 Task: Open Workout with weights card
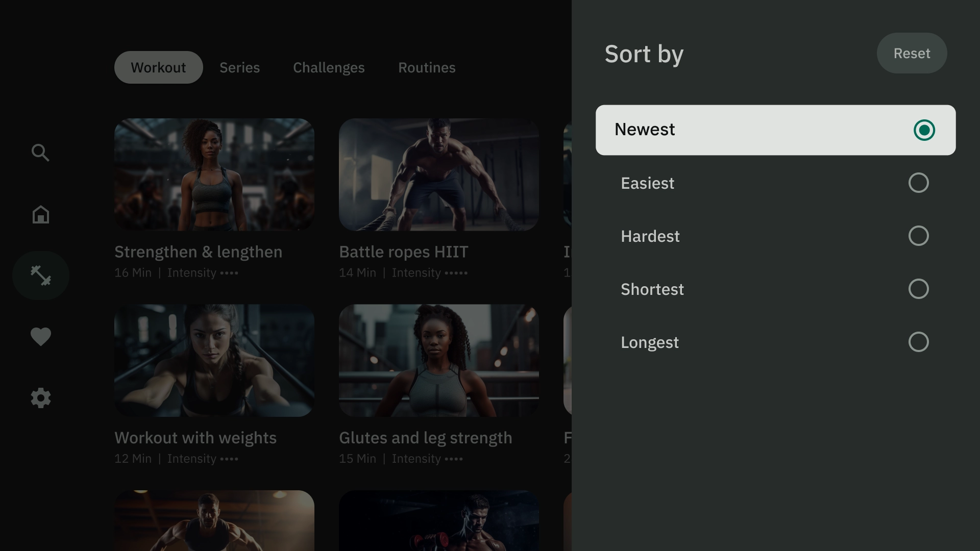[214, 386]
